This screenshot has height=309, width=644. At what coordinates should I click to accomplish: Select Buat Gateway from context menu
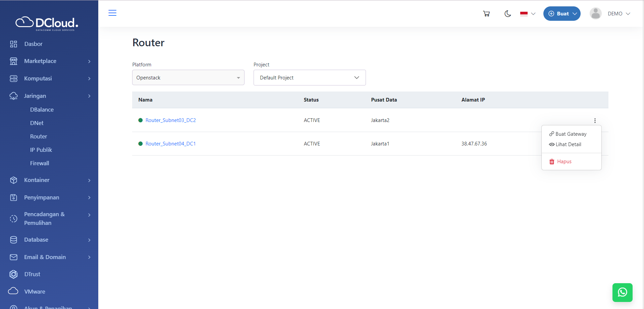[571, 134]
